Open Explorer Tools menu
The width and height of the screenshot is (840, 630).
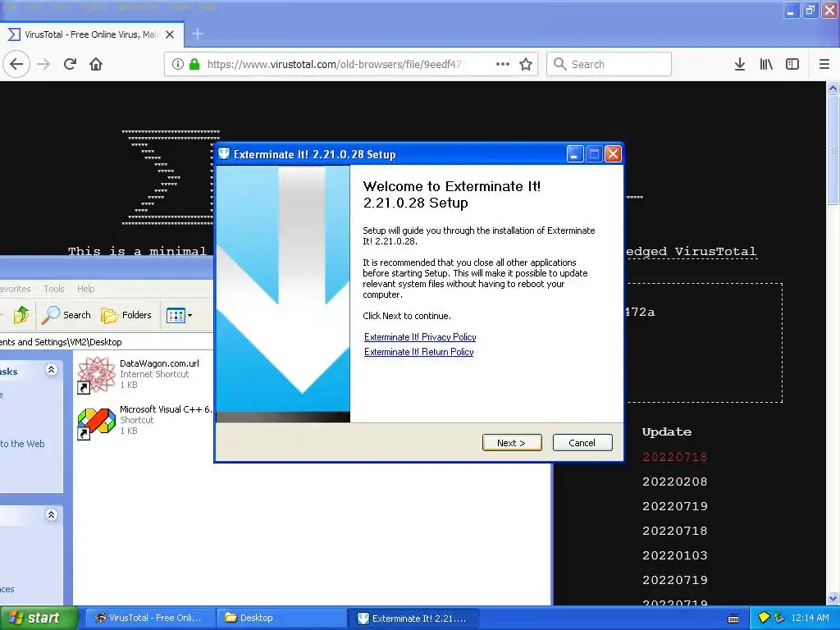pos(54,289)
